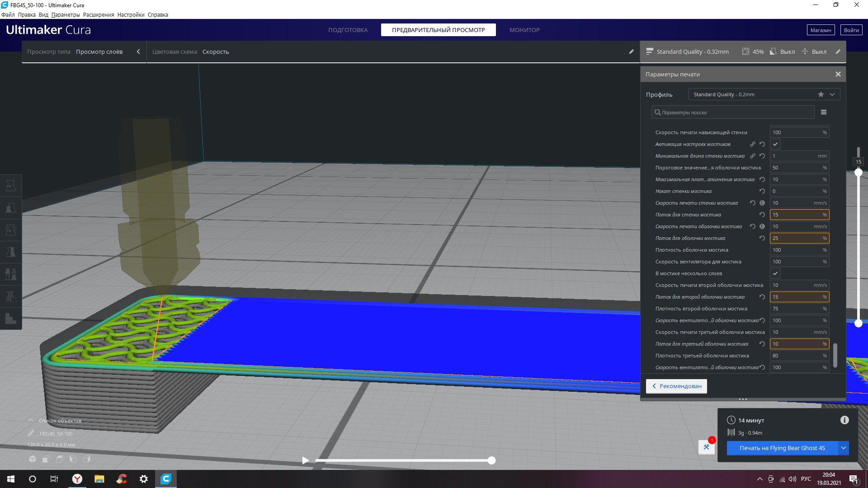The height and width of the screenshot is (488, 868).
Task: Open the Справка menu
Action: pyautogui.click(x=158, y=14)
